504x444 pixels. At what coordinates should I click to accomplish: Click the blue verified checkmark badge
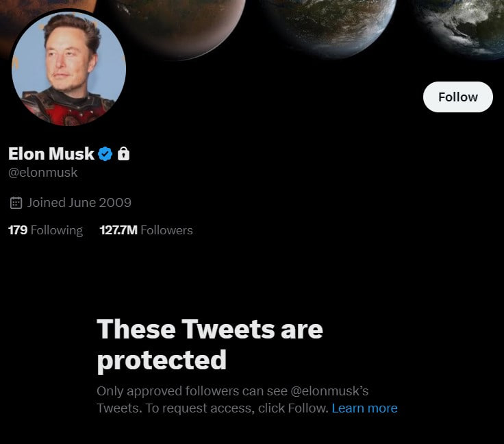tap(105, 153)
